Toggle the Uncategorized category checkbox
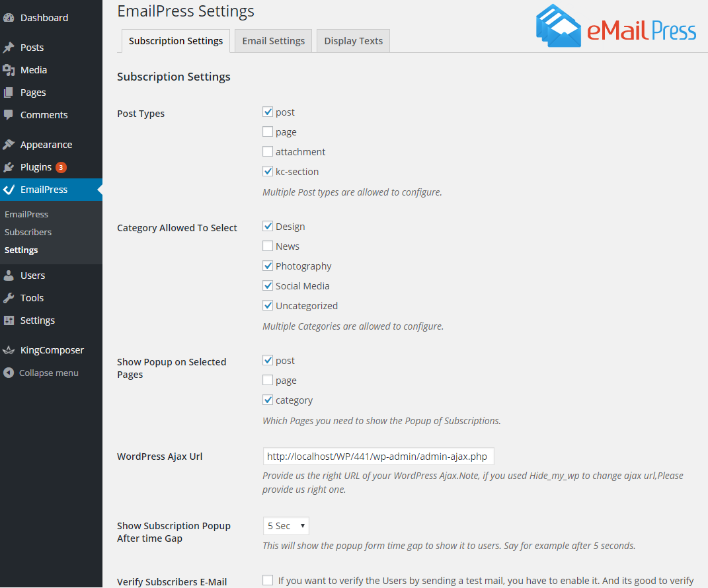This screenshot has height=588, width=708. pyautogui.click(x=268, y=305)
